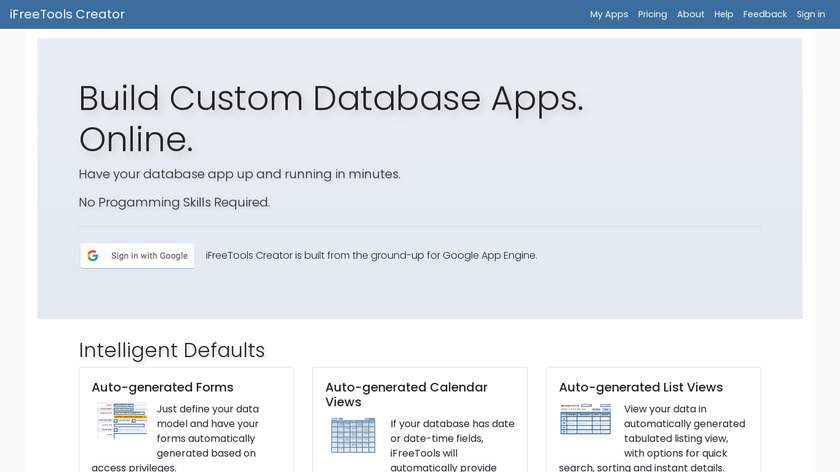Open the Help menu item
Screen dimensions: 840x472
(724, 14)
